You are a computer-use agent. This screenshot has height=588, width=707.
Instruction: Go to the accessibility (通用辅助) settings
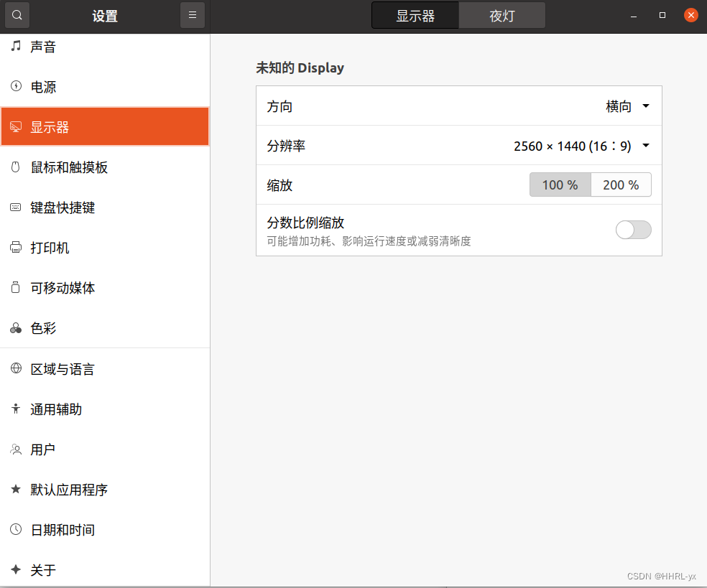click(56, 409)
